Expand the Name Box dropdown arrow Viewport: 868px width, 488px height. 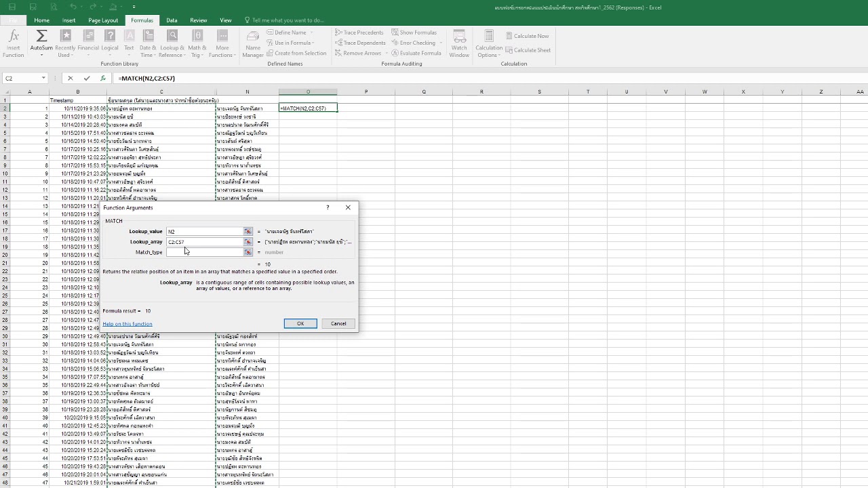43,78
